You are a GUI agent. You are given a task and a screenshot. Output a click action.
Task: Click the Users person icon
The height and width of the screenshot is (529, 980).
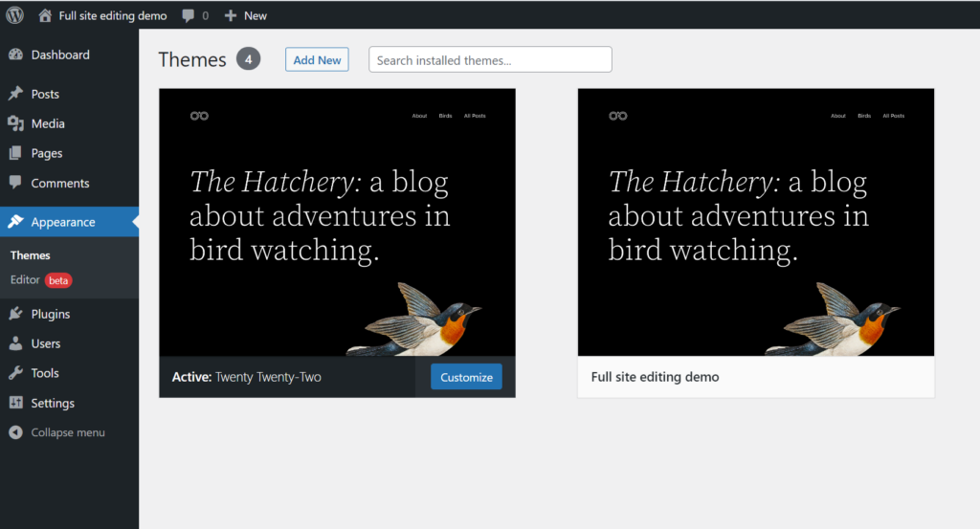15,342
